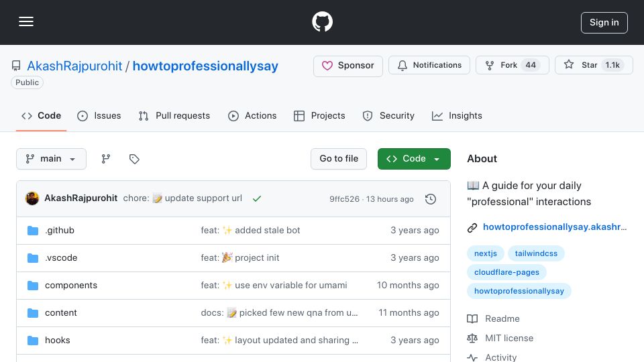
Task: Click the Sign in button
Action: [604, 23]
